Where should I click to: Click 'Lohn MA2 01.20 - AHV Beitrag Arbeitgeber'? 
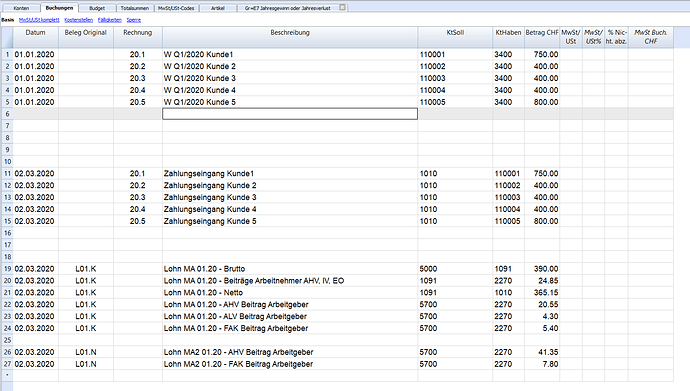(290, 352)
